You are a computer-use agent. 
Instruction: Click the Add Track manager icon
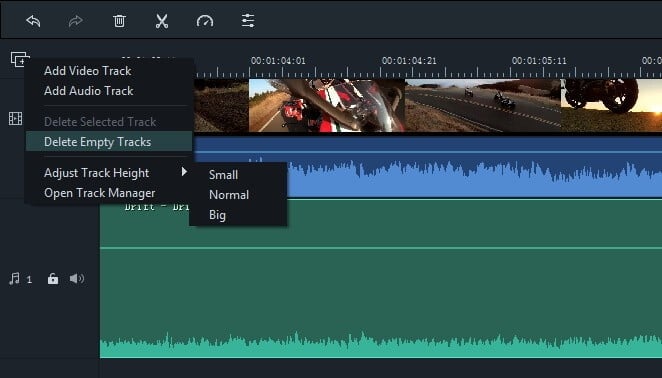[20, 59]
